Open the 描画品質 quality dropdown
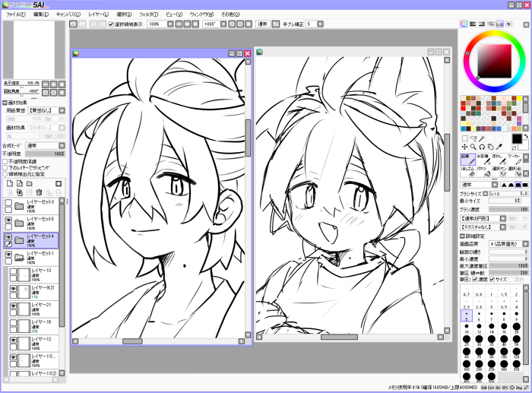532x393 pixels. point(525,244)
